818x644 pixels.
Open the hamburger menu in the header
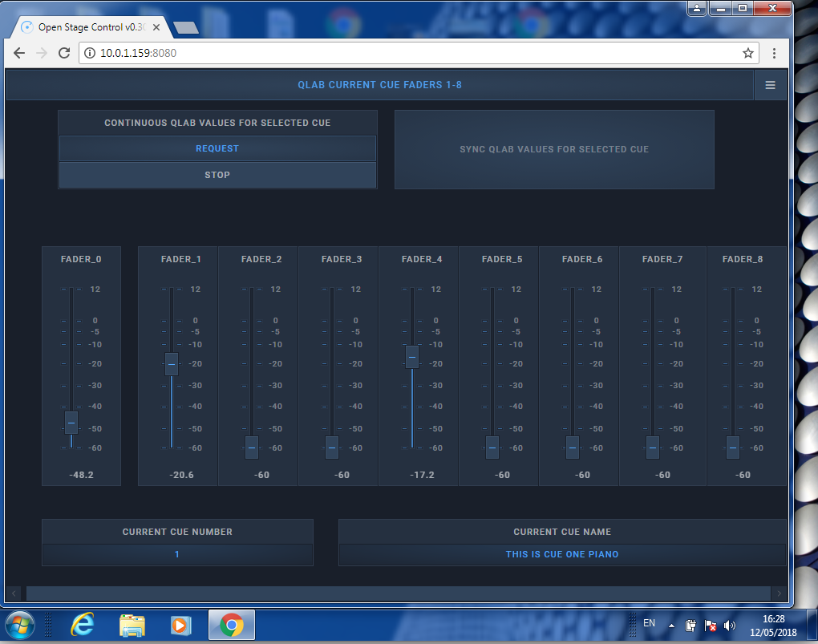point(770,85)
